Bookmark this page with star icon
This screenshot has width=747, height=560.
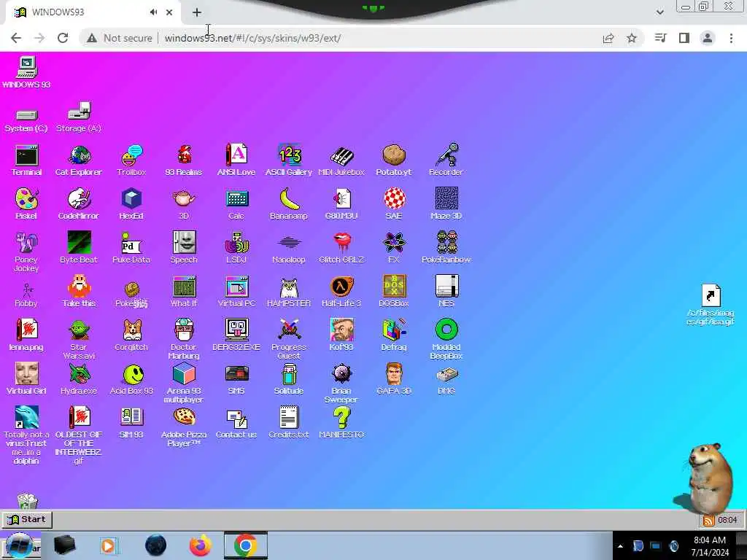pos(632,38)
